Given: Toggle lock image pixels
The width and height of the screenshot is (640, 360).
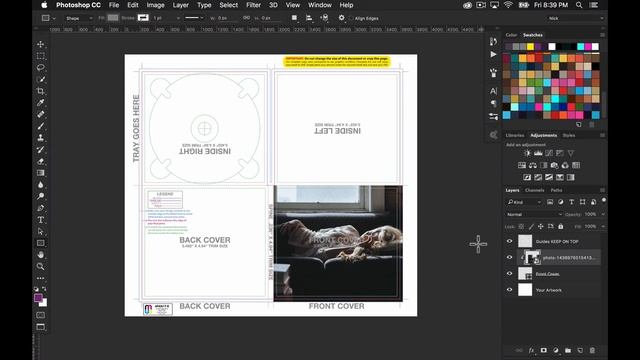Looking at the screenshot, I should point(531,227).
